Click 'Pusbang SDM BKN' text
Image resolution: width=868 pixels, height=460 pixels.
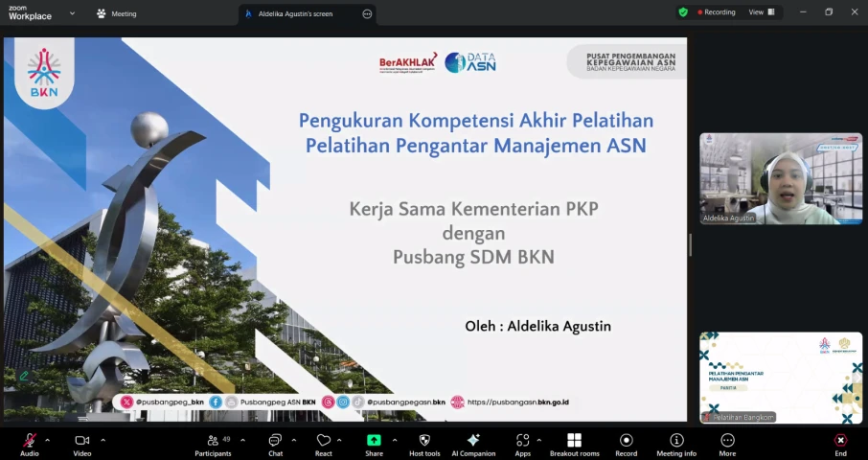tap(474, 257)
